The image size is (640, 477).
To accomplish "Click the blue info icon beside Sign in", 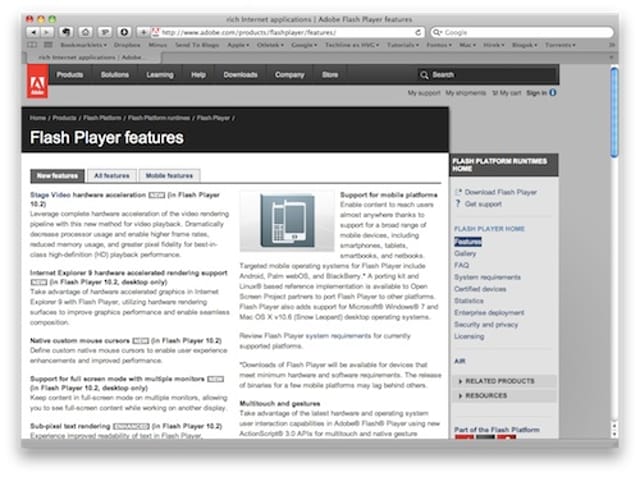I will (553, 93).
